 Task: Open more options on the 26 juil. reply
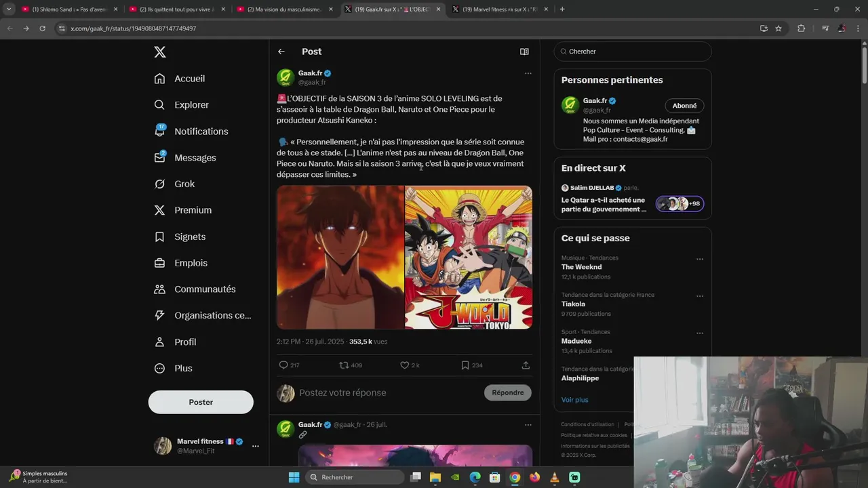[528, 425]
